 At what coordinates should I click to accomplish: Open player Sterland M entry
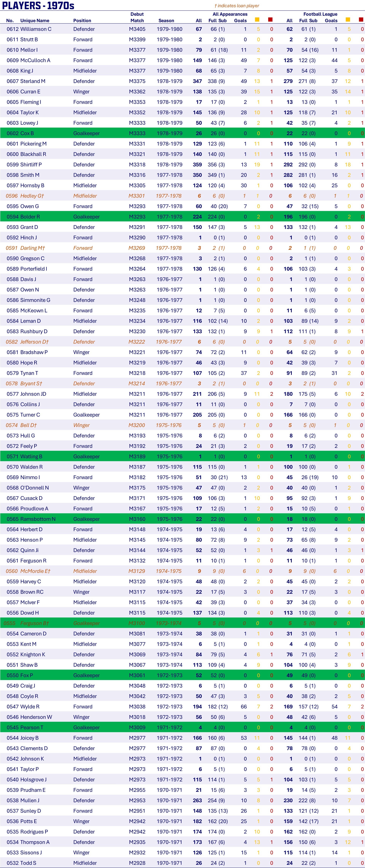click(x=33, y=81)
